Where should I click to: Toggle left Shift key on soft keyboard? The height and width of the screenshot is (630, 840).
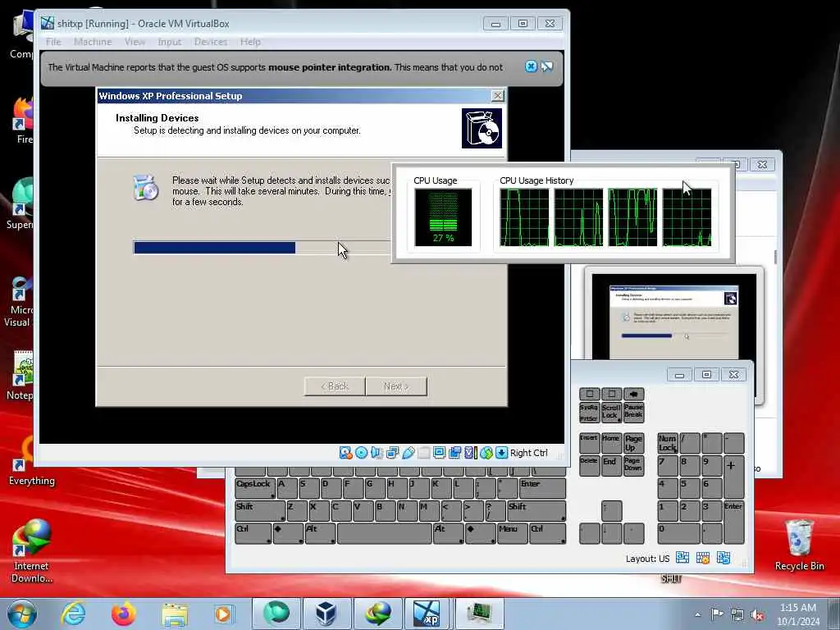coord(260,511)
